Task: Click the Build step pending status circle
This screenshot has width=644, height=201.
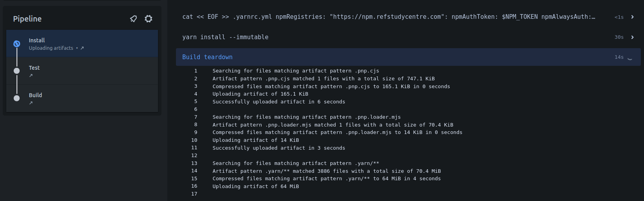Action: coord(17,98)
